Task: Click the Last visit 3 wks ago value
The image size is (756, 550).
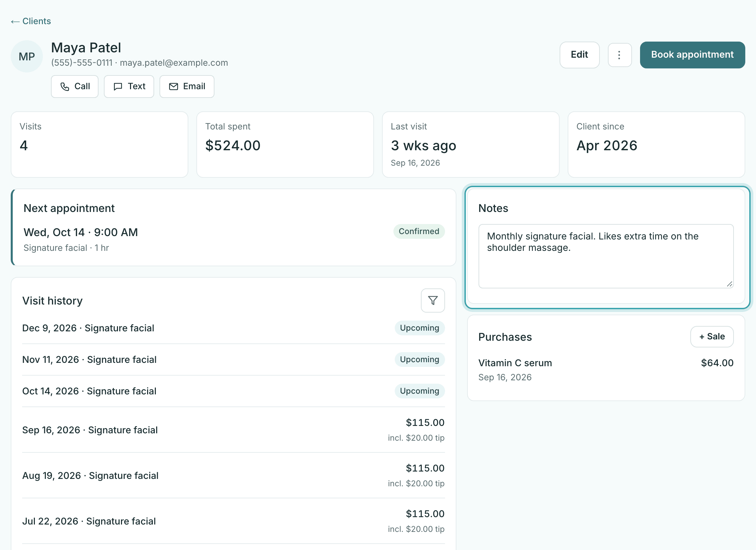Action: coord(424,146)
